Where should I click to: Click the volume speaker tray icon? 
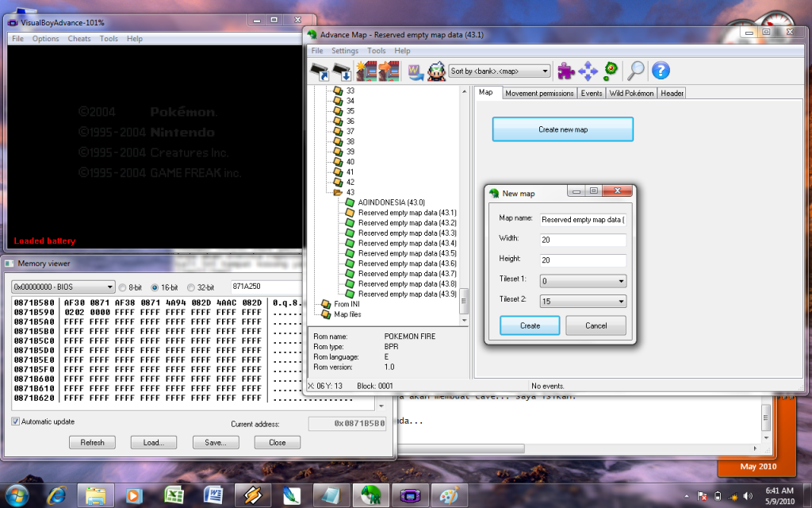pyautogui.click(x=747, y=496)
